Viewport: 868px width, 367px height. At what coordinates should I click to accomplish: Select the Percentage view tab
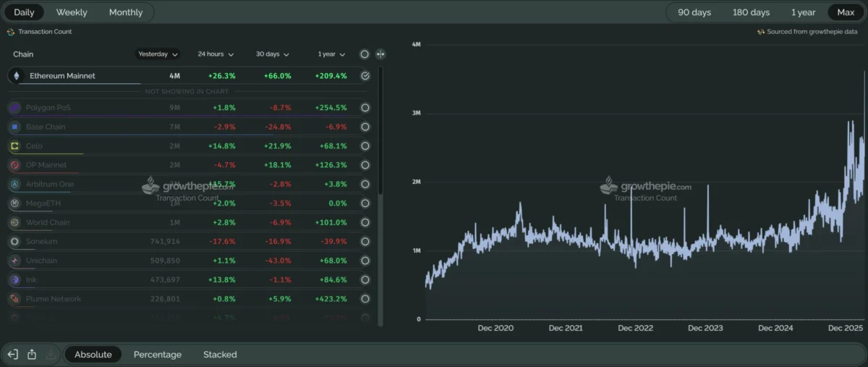pyautogui.click(x=158, y=354)
